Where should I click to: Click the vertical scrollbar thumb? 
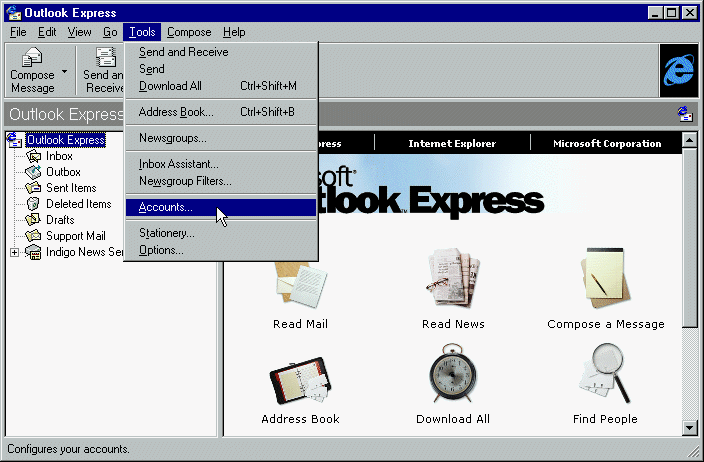tap(690, 238)
